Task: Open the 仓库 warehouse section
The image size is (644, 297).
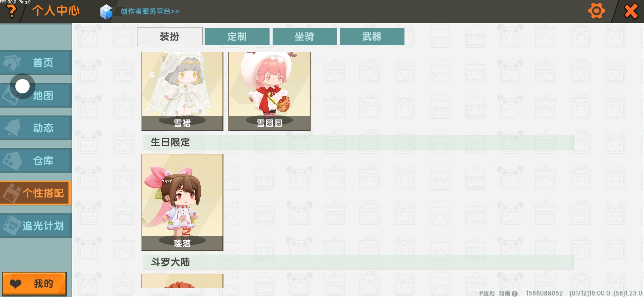Action: coord(36,161)
